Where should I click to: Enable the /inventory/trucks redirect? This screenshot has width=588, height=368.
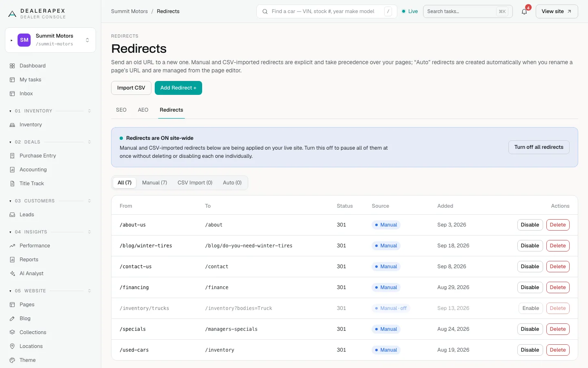(x=530, y=308)
